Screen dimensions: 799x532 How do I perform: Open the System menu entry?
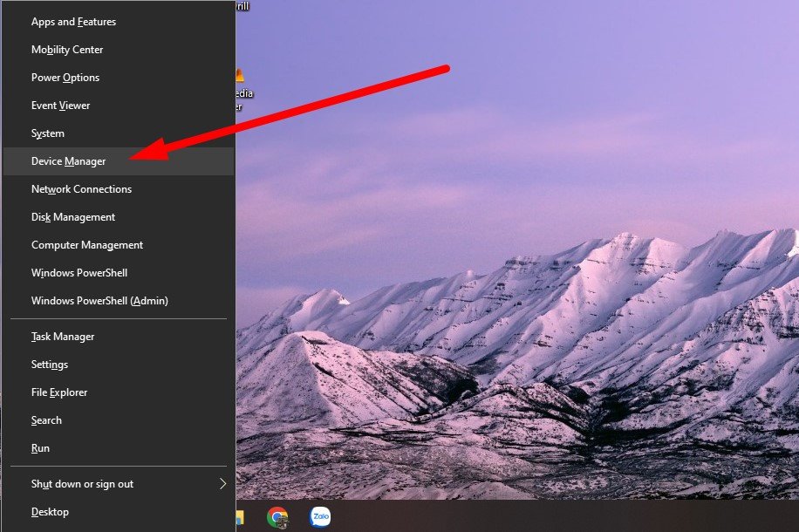click(47, 133)
